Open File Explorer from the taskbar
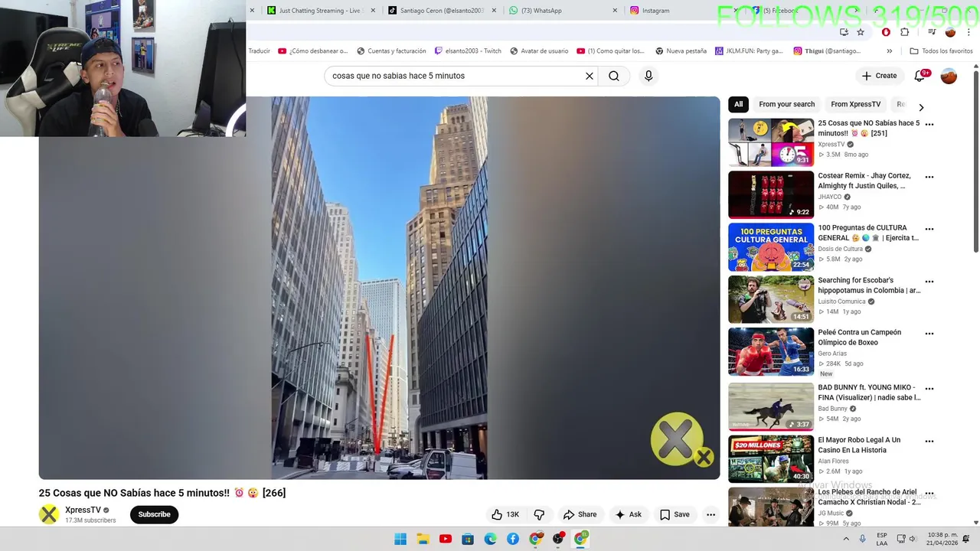This screenshot has width=980, height=551. click(x=423, y=539)
